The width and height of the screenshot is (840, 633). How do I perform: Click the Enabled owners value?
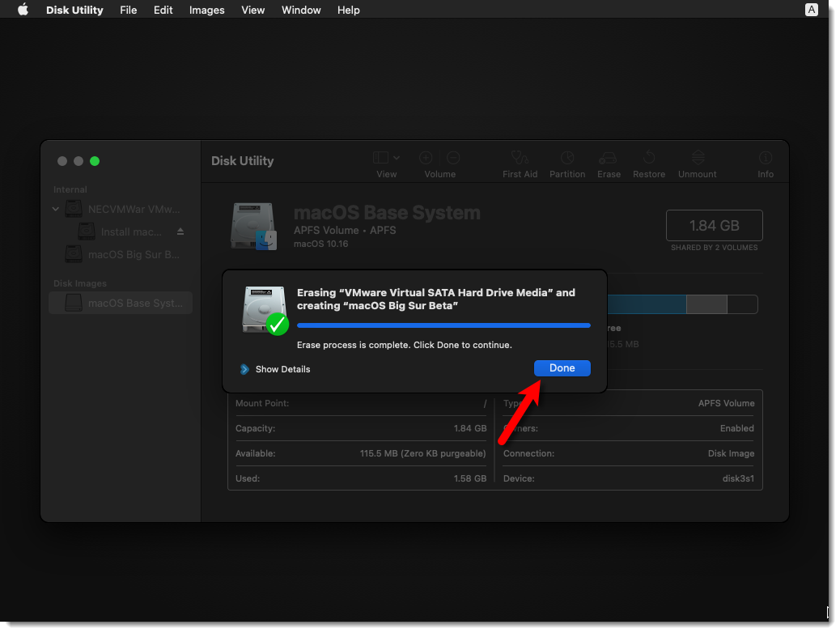point(736,428)
